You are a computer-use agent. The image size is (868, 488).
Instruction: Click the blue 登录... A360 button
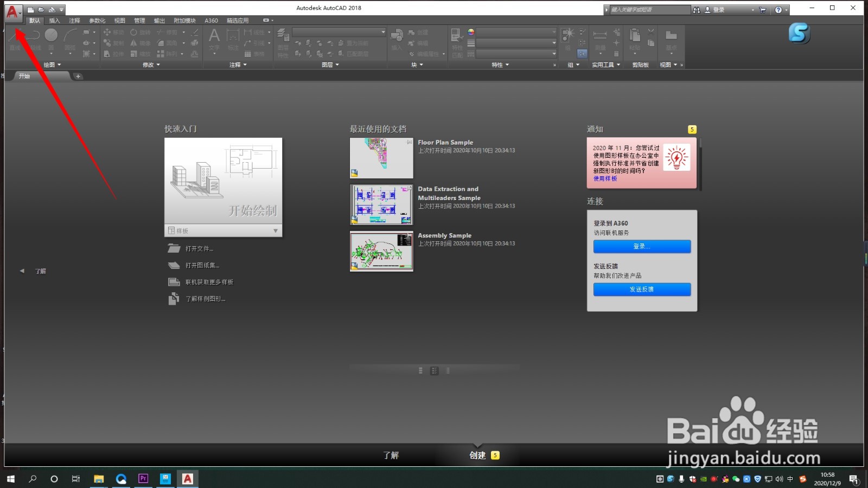642,247
